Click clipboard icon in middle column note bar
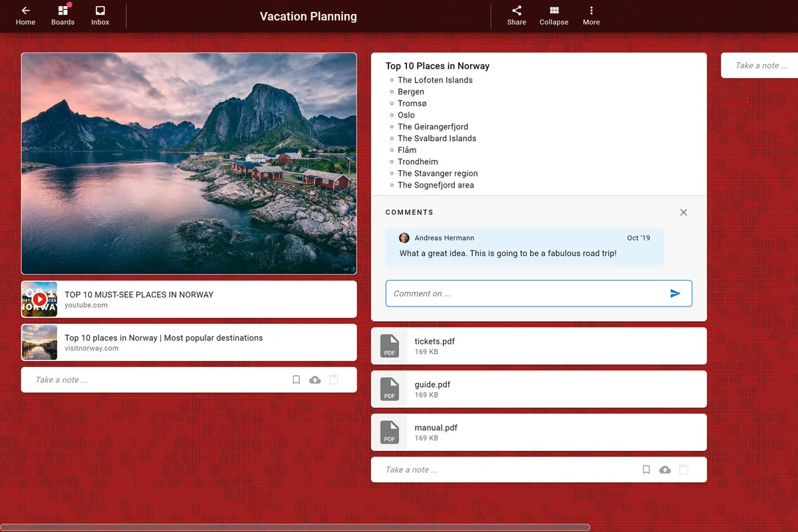Image resolution: width=798 pixels, height=532 pixels. coord(684,469)
